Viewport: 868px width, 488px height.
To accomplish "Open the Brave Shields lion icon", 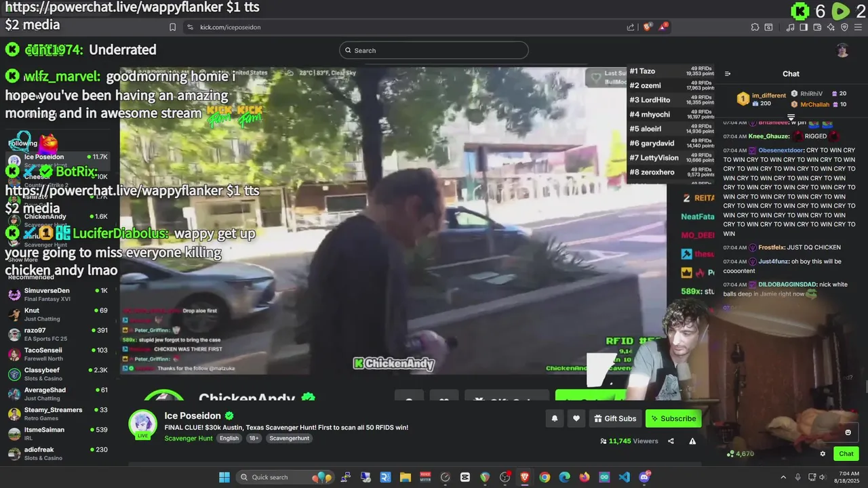I will pyautogui.click(x=648, y=26).
